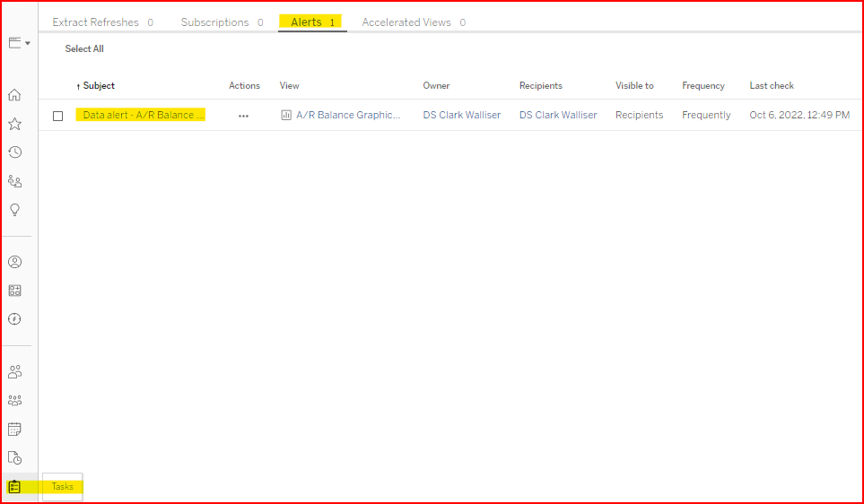Open the Accelerated Views tab

(x=406, y=22)
